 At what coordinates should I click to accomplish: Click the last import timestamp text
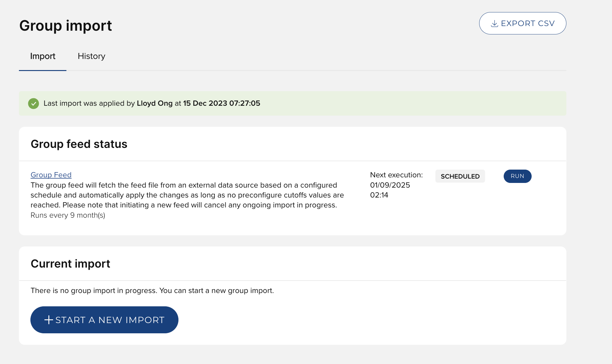pos(221,103)
